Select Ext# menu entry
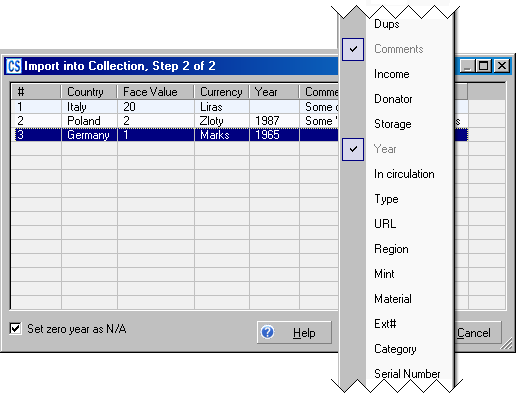Image resolution: width=516 pixels, height=397 pixels. [385, 324]
